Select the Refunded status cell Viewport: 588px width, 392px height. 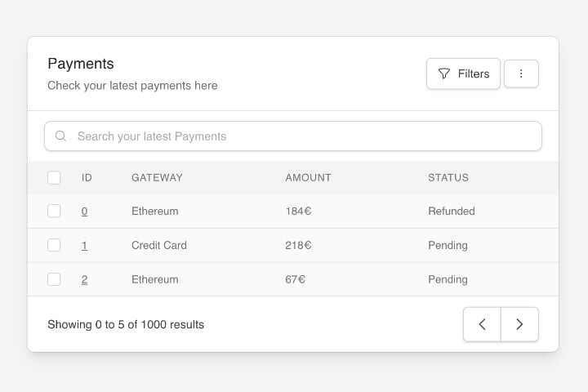tap(451, 211)
